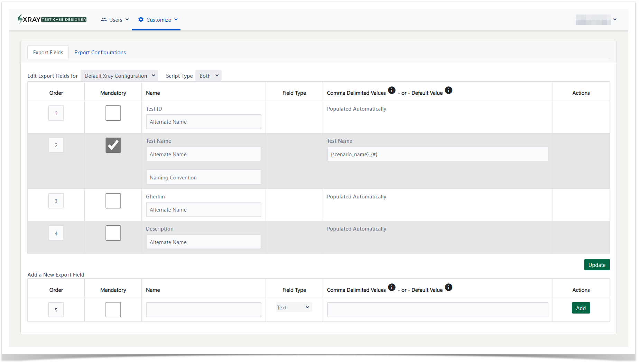Image resolution: width=640 pixels, height=364 pixels.
Task: Toggle Mandatory checkbox for Test ID
Action: [113, 113]
